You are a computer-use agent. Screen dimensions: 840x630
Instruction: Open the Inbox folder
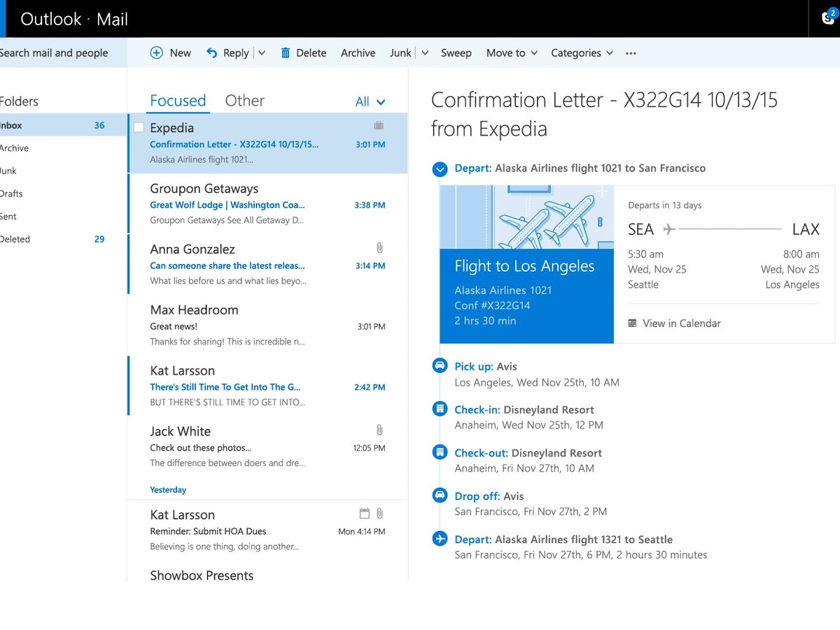(62, 126)
